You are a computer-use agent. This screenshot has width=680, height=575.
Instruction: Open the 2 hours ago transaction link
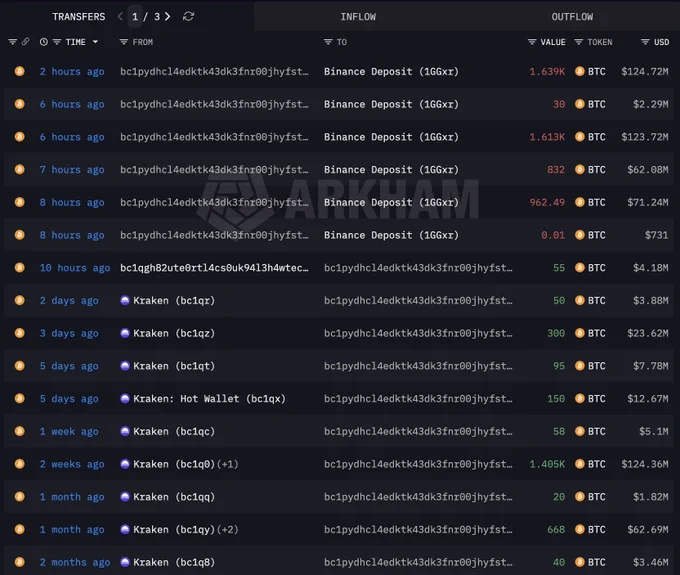(x=72, y=72)
